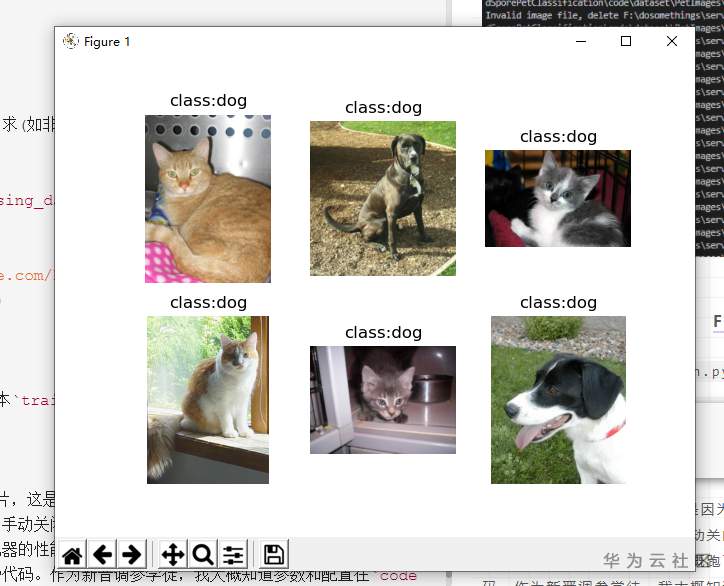Reset the plot to original view (Home)
The width and height of the screenshot is (724, 586).
coord(72,554)
